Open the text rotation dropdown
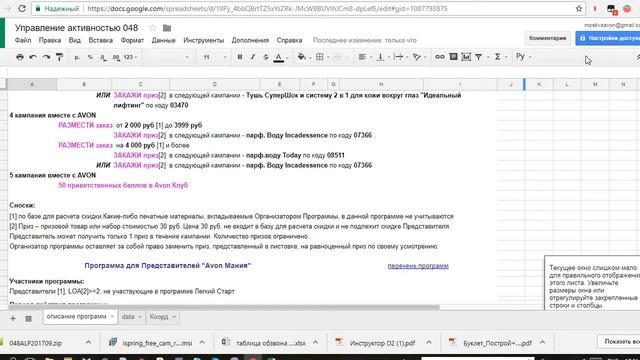This screenshot has width=640, height=360. click(419, 57)
